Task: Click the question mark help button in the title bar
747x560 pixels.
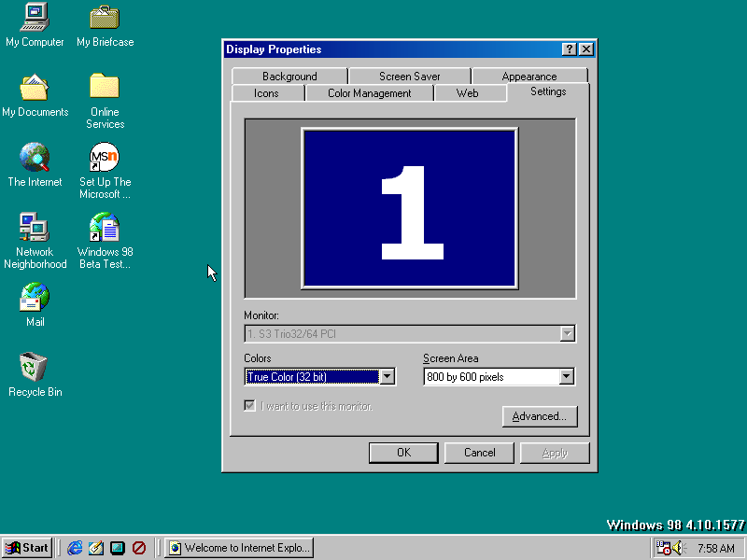Action: (570, 49)
